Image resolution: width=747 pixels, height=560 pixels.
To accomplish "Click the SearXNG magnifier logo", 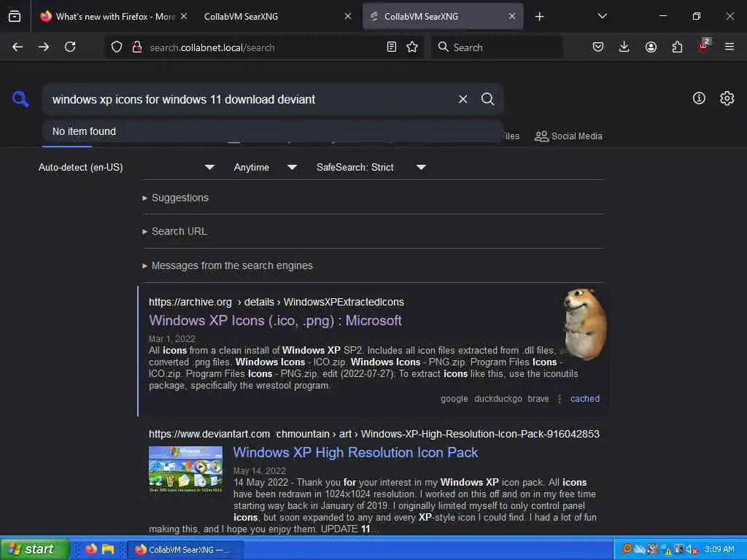I will click(20, 99).
